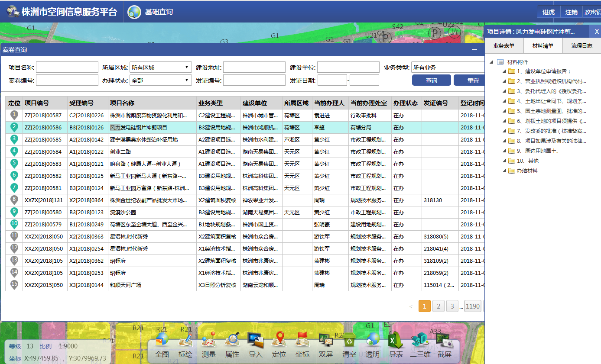Image resolution: width=601 pixels, height=364 pixels.
Task: Click the 重置 reset button
Action: pyautogui.click(x=472, y=81)
